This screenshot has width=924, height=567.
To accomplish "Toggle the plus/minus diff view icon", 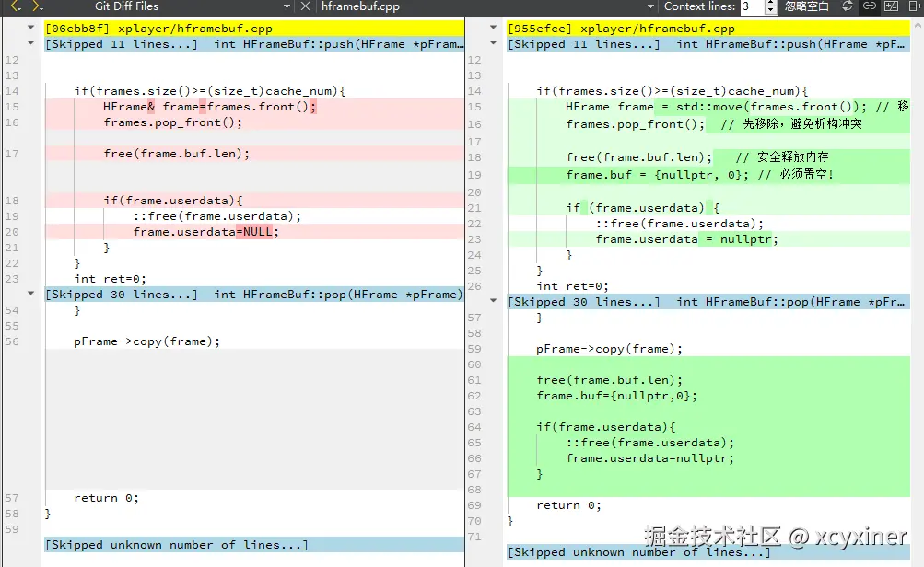I will click(892, 6).
